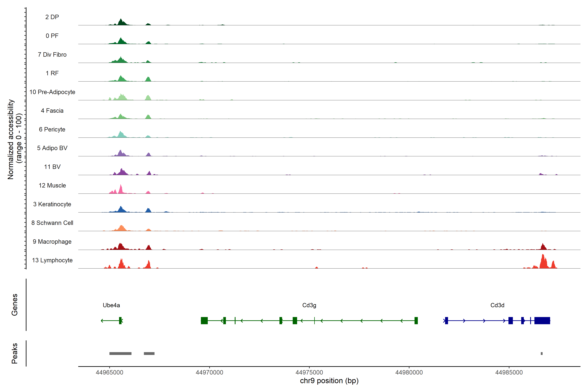This screenshot has width=588, height=392.
Task: Click the 44985000 axis tick label
Action: [509, 373]
